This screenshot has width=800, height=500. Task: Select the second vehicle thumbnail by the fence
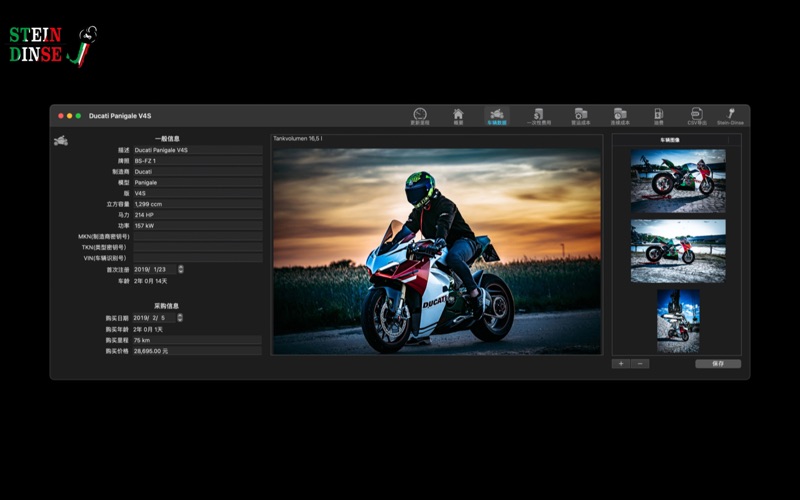click(678, 251)
